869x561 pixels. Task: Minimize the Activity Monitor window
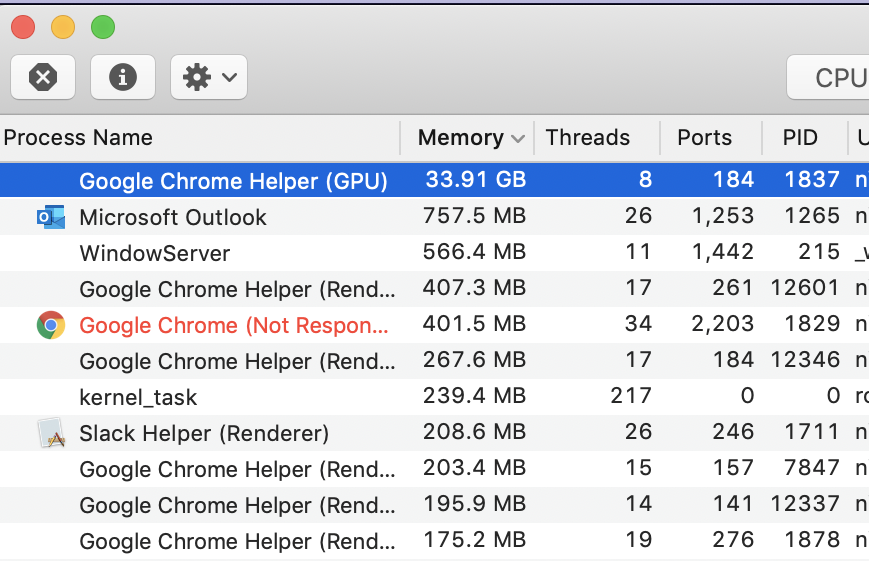click(63, 27)
